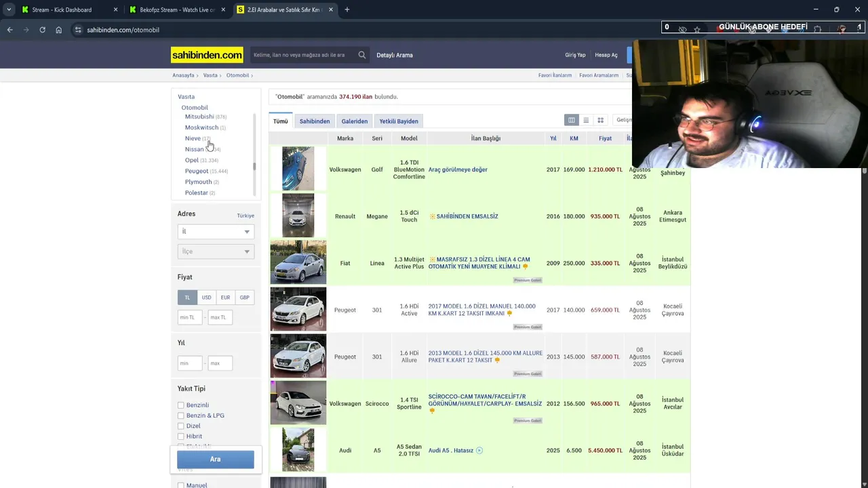
Task: Open the İlçe district dropdown
Action: pyautogui.click(x=216, y=251)
